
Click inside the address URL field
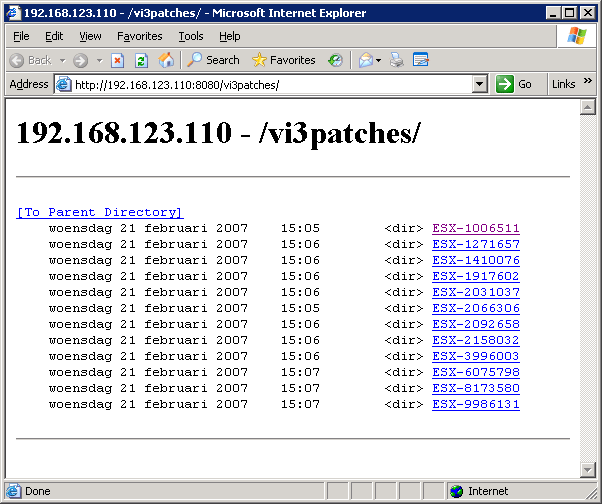tap(270, 84)
